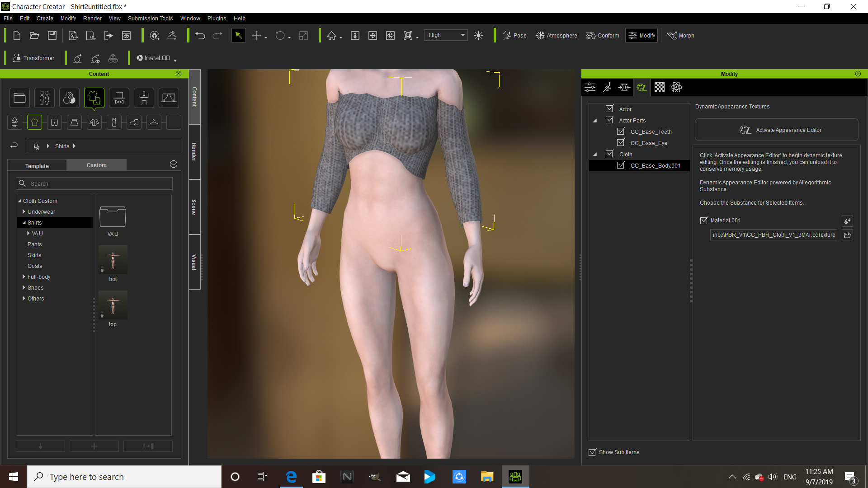Toggle the Material.001 checkbox

coord(704,221)
